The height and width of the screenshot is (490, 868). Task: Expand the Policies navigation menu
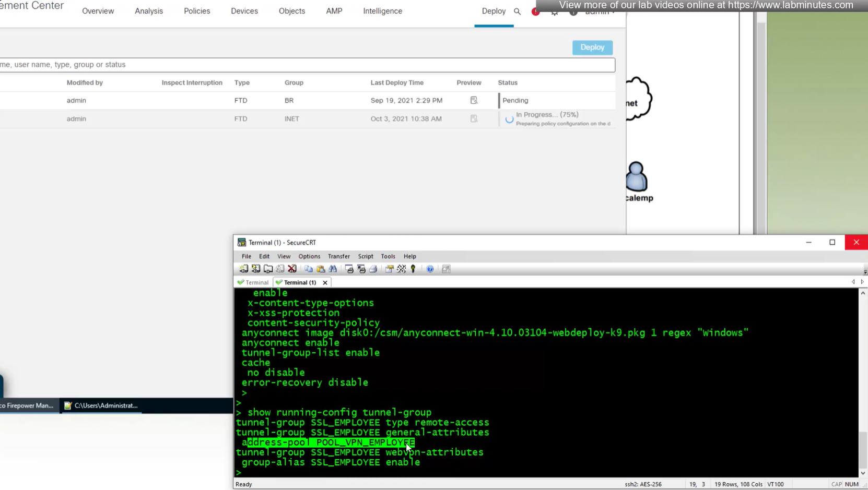pos(196,11)
